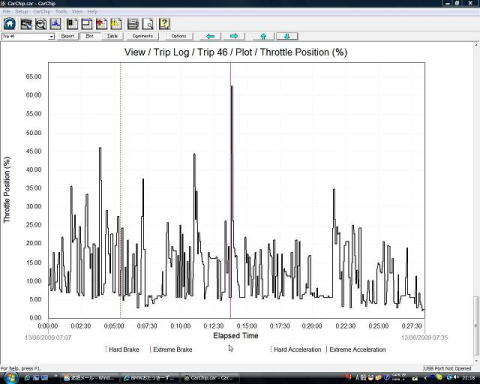Viewport: 480px width, 384px height.
Task: Click the left teal arrow button
Action: coord(210,36)
